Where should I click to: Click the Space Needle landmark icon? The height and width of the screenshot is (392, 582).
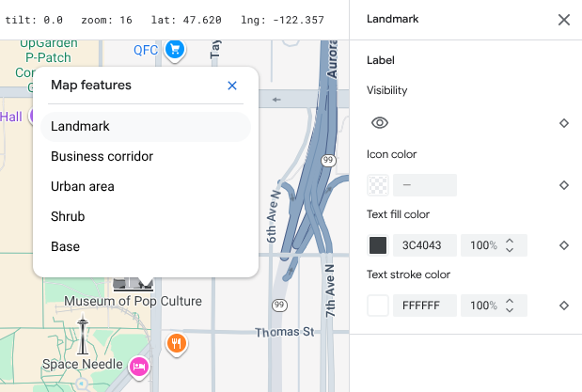[85, 336]
